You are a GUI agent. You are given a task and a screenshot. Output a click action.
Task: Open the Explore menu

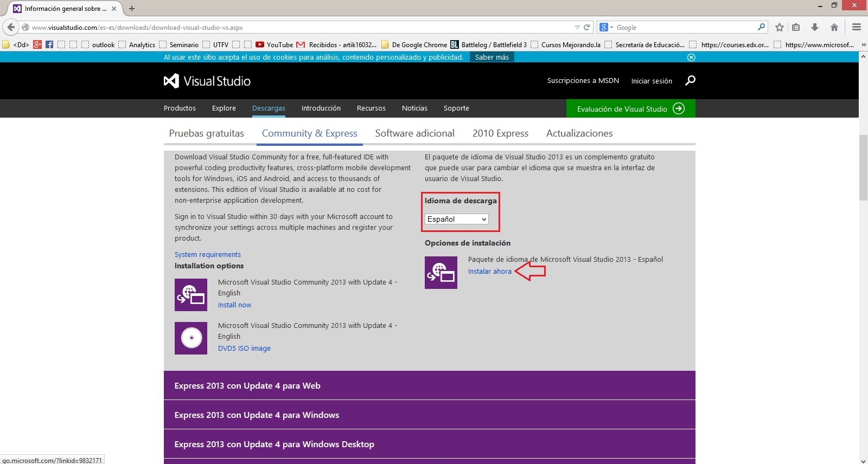pyautogui.click(x=224, y=108)
